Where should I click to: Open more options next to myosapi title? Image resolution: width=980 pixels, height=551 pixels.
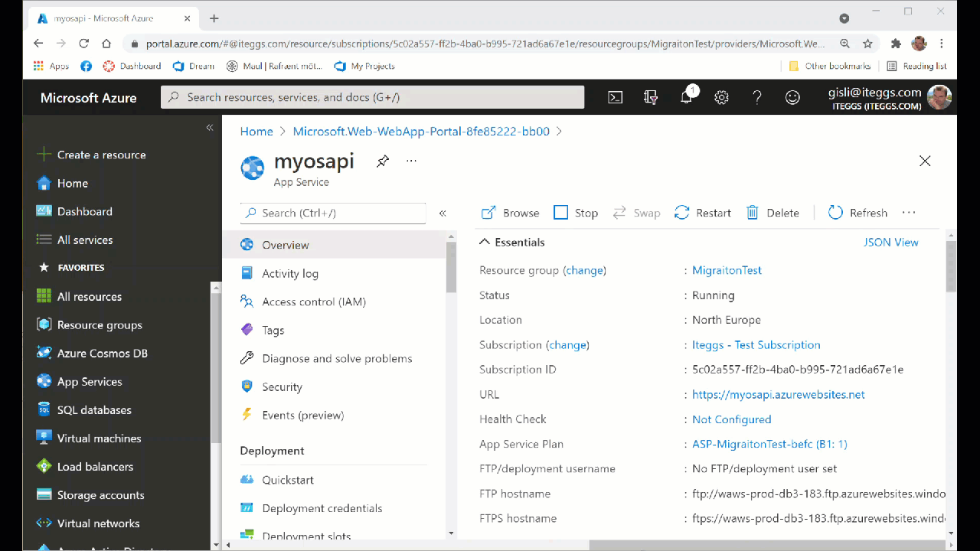(412, 161)
